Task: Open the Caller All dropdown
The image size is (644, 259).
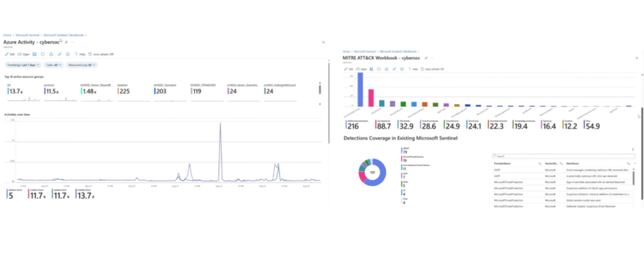Action: tap(53, 65)
